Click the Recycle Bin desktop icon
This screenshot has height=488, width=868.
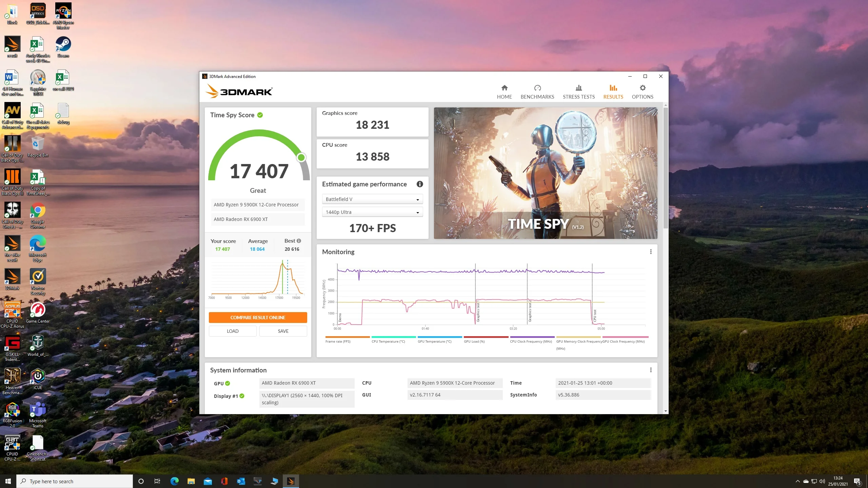[x=38, y=146]
